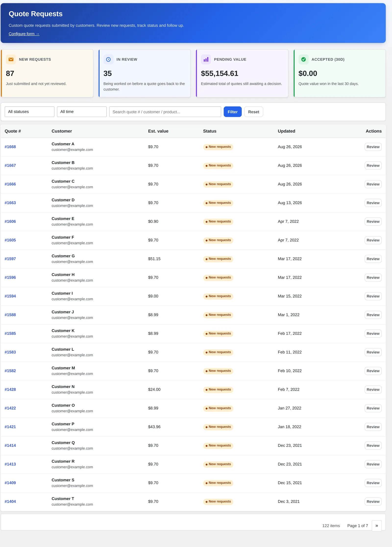Click the Quote # column header

click(x=13, y=131)
